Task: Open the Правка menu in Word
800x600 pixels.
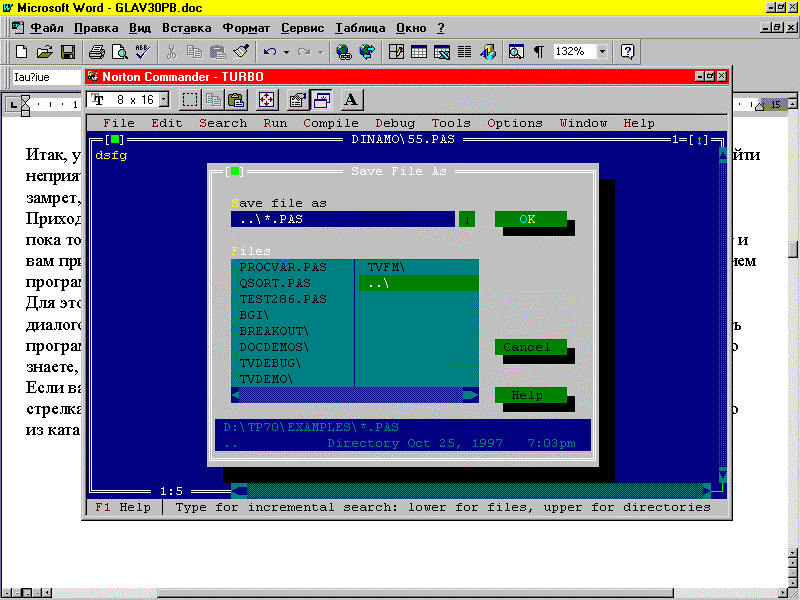Action: (96, 28)
